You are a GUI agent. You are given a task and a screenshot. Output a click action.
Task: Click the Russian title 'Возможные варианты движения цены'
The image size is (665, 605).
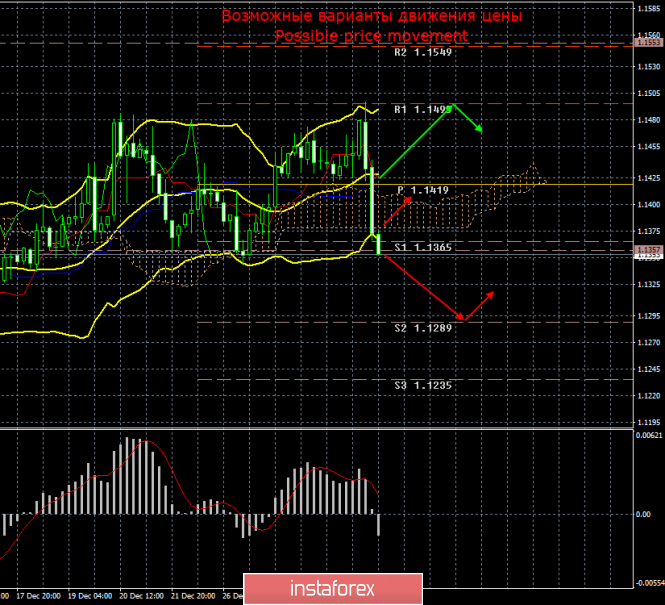[x=372, y=16]
